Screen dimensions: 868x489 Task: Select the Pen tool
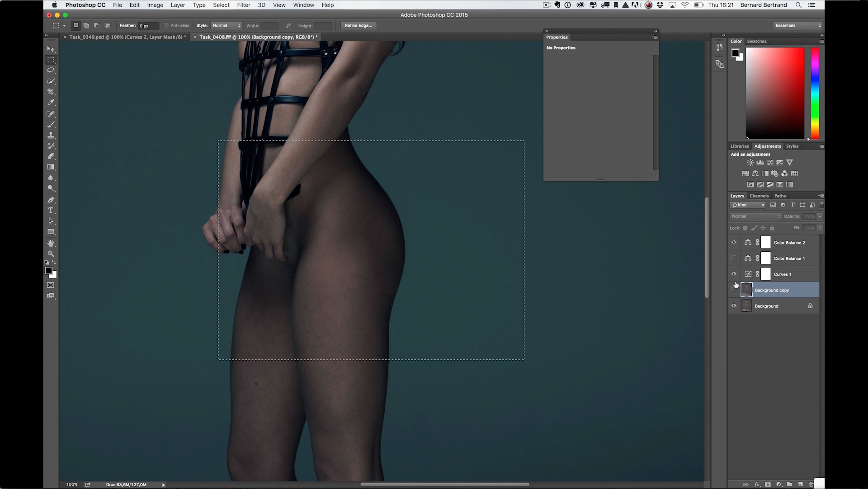pos(51,200)
